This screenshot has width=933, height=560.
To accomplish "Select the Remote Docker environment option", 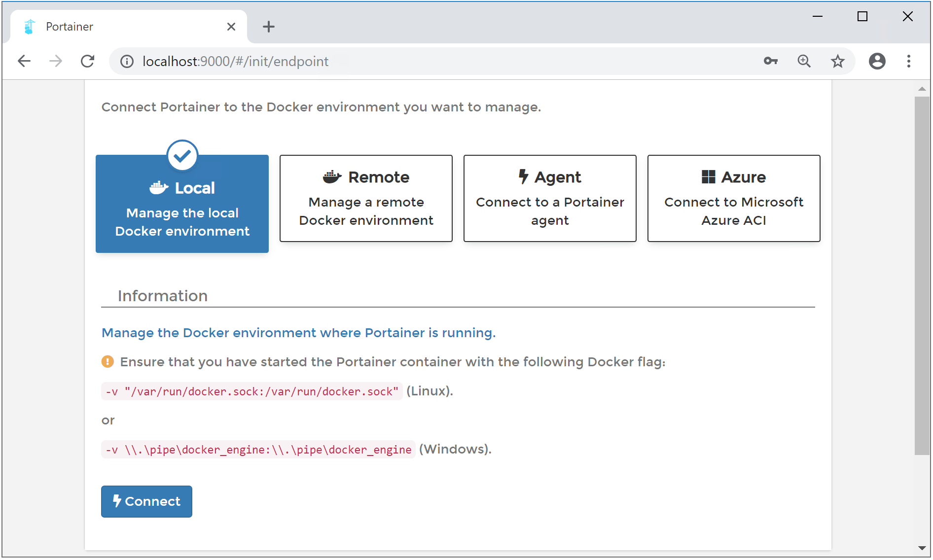I will coord(365,198).
